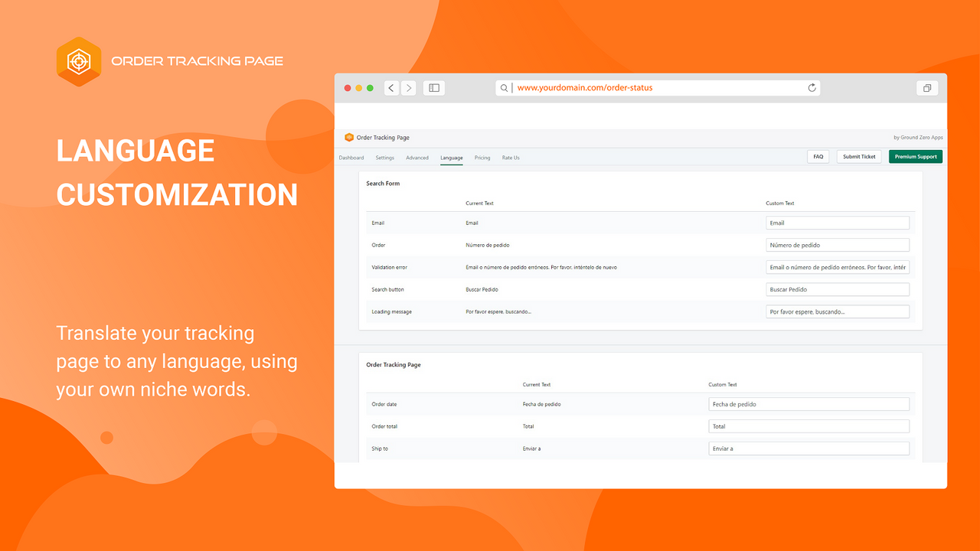Click the forward navigation arrow
The height and width of the screenshot is (551, 980).
coord(408,87)
